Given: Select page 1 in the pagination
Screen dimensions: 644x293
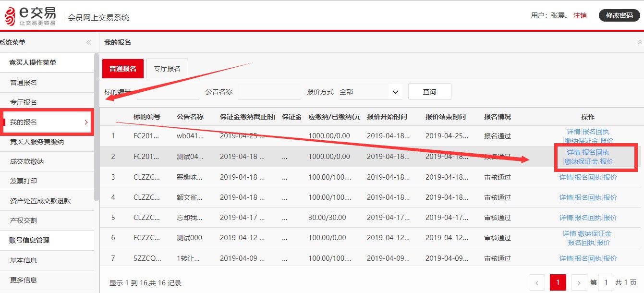Looking at the screenshot, I should point(558,282).
